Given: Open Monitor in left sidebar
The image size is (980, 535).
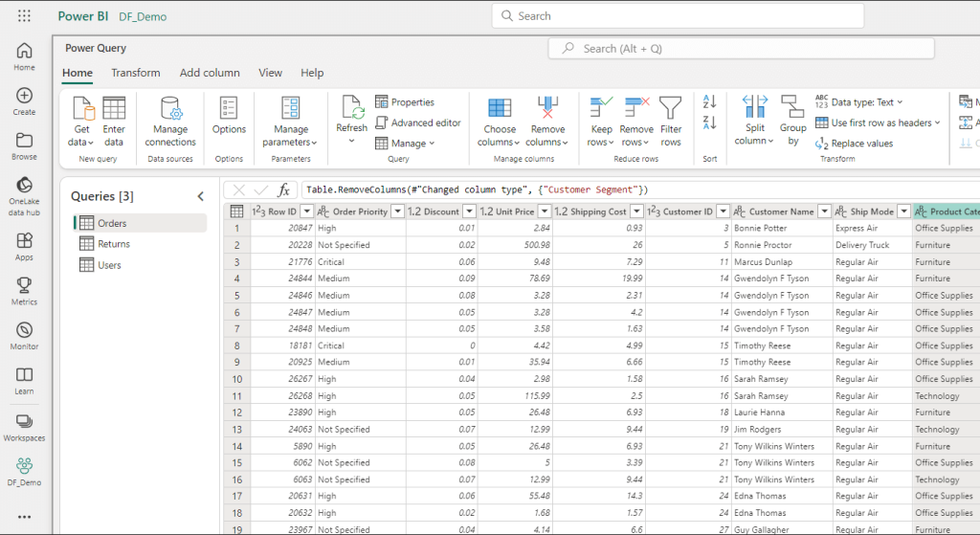Looking at the screenshot, I should (24, 336).
